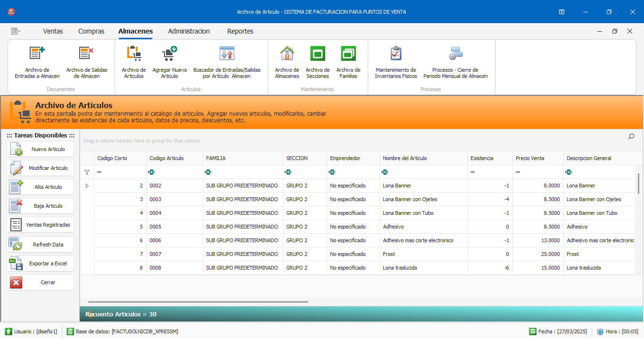Open Precio Venta filter operator dropdown
Image resolution: width=644 pixels, height=339 pixels.
click(518, 172)
